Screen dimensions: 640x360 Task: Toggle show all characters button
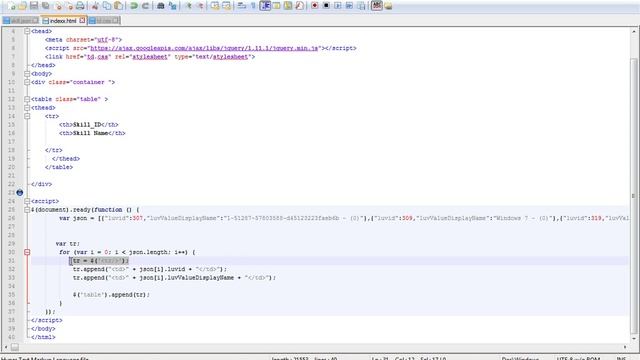pyautogui.click(x=253, y=6)
